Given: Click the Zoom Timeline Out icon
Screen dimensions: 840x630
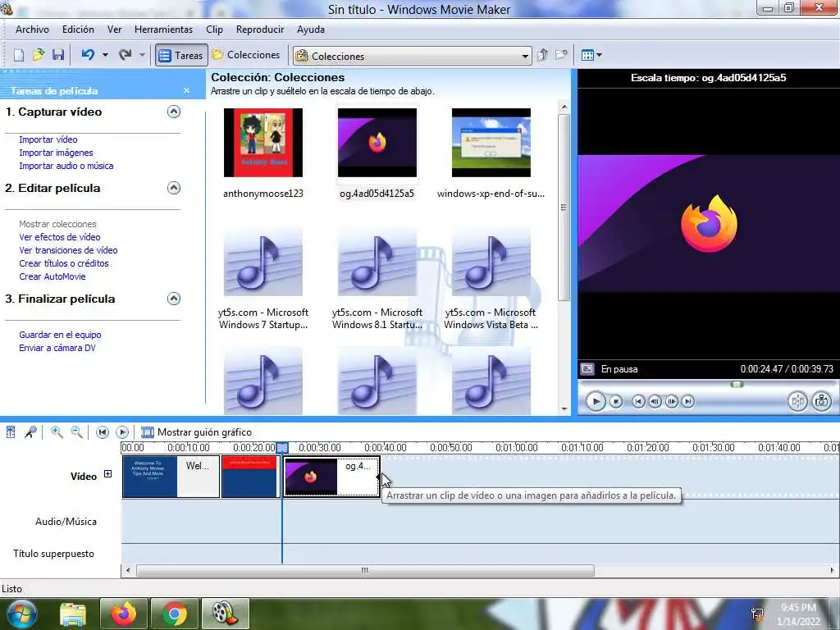Looking at the screenshot, I should 76,431.
